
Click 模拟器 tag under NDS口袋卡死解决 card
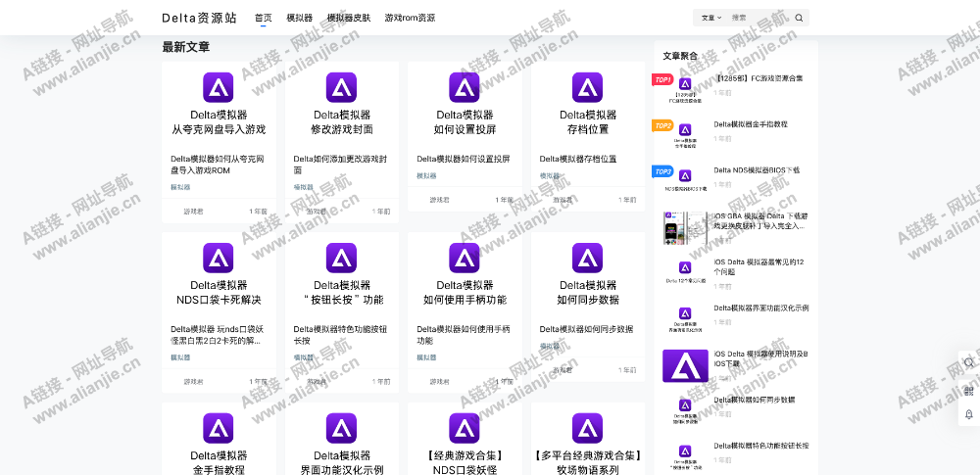click(180, 357)
